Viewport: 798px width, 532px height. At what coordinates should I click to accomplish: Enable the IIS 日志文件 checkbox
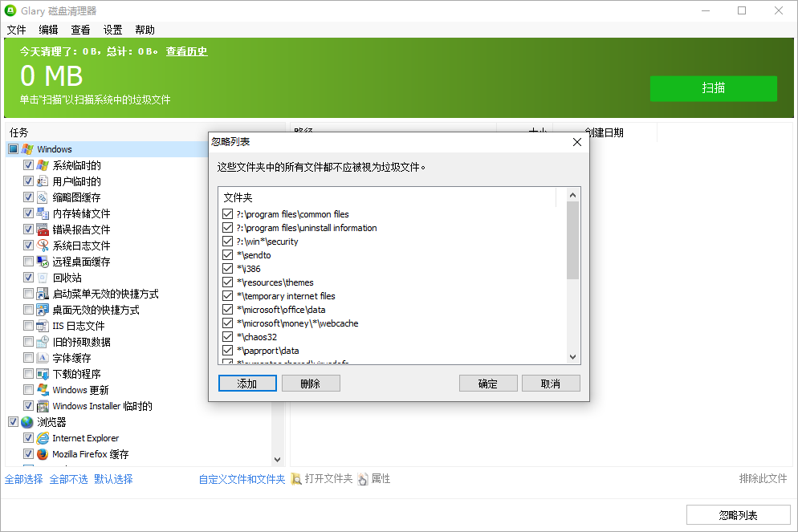click(x=29, y=325)
